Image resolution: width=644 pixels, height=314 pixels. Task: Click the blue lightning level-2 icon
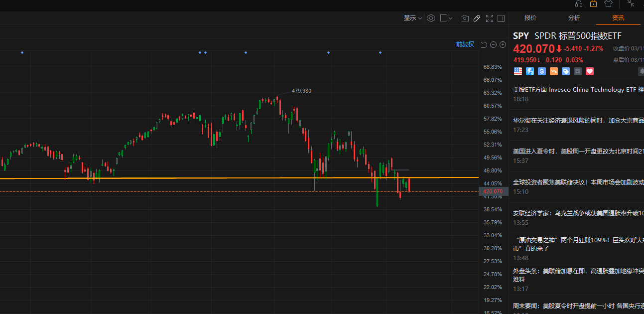coord(530,71)
